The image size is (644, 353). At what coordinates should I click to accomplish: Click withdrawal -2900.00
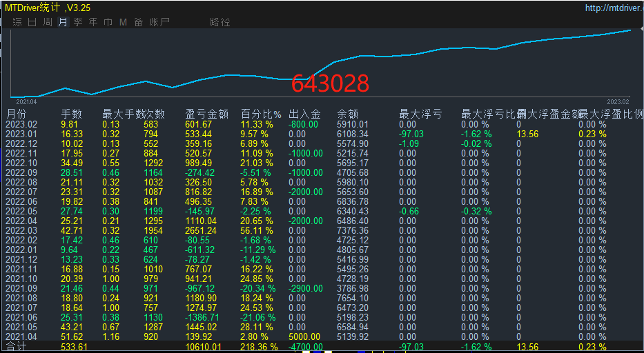(x=306, y=289)
